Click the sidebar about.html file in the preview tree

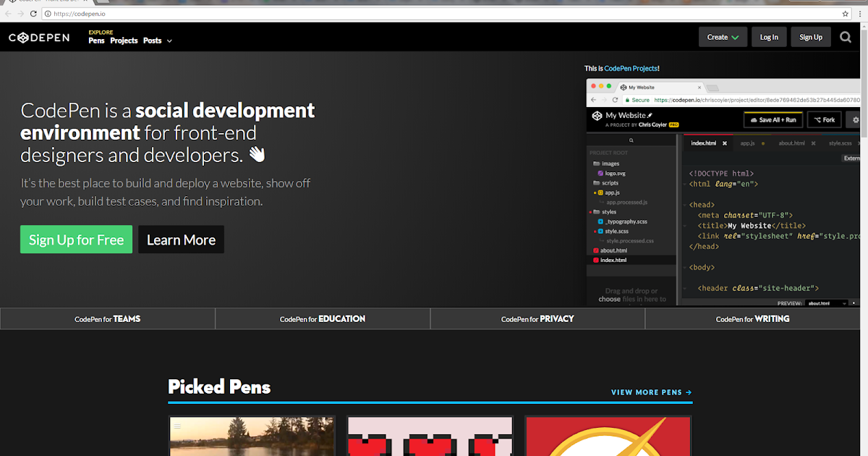click(610, 250)
